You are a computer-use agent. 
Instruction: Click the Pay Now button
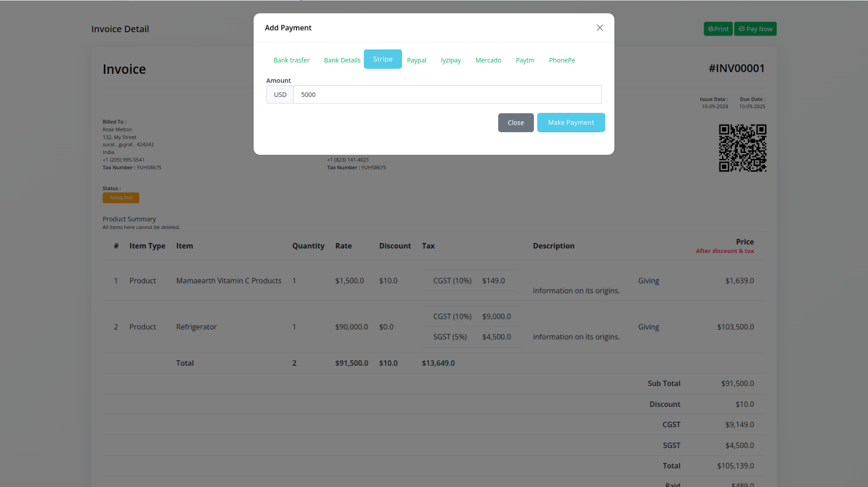[755, 29]
